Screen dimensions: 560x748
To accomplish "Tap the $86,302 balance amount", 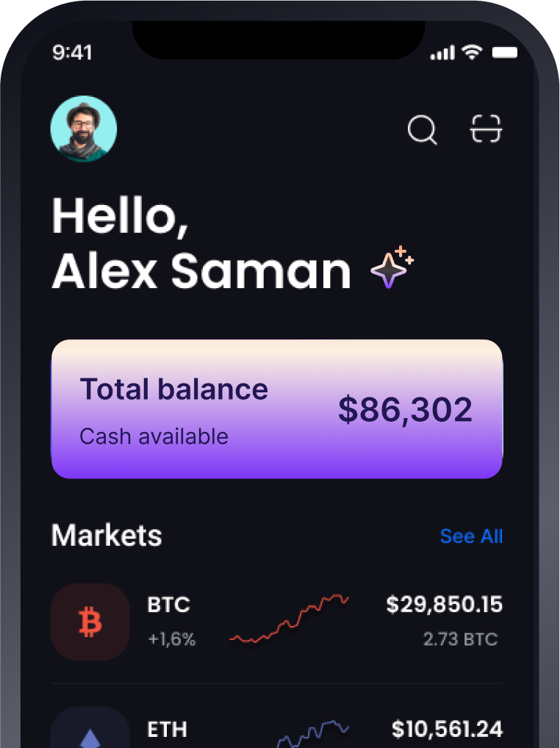I will pyautogui.click(x=405, y=410).
